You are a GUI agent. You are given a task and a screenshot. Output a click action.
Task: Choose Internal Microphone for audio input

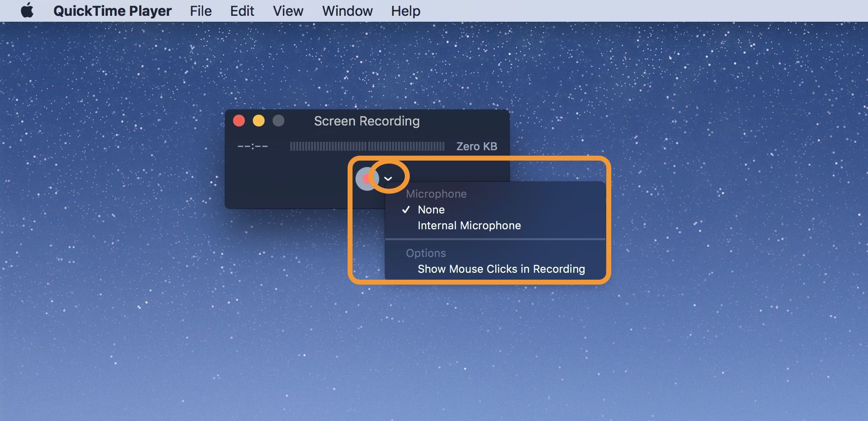(469, 225)
